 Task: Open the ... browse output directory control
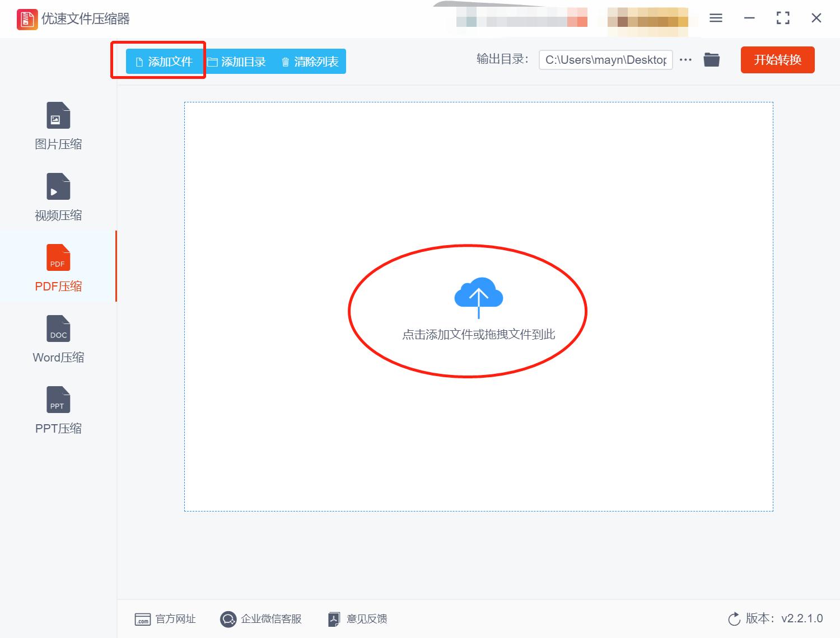(685, 59)
